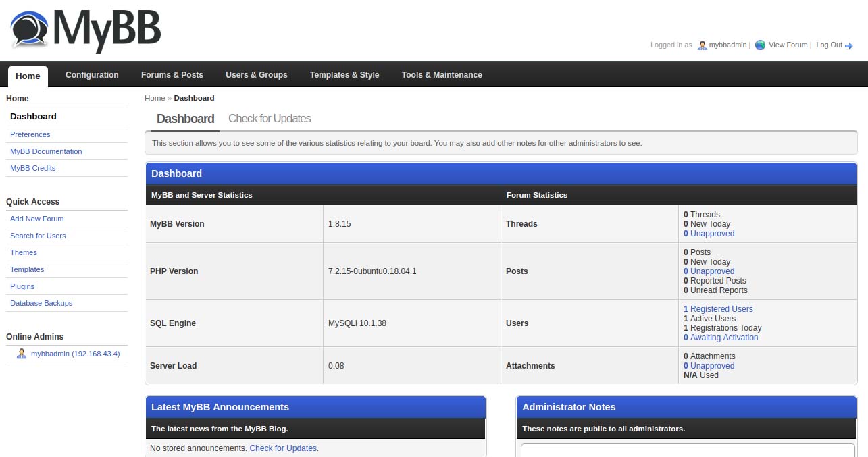Open the Configuration menu
Image resolution: width=868 pixels, height=457 pixels.
[x=92, y=75]
